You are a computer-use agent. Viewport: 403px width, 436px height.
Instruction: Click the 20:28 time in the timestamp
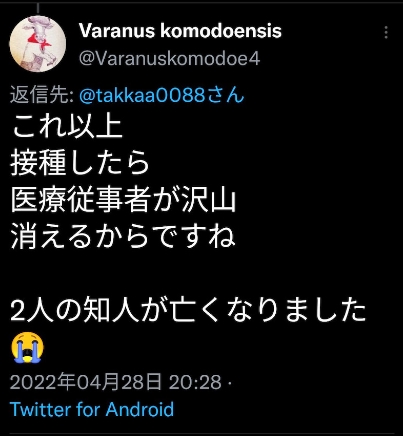195,382
